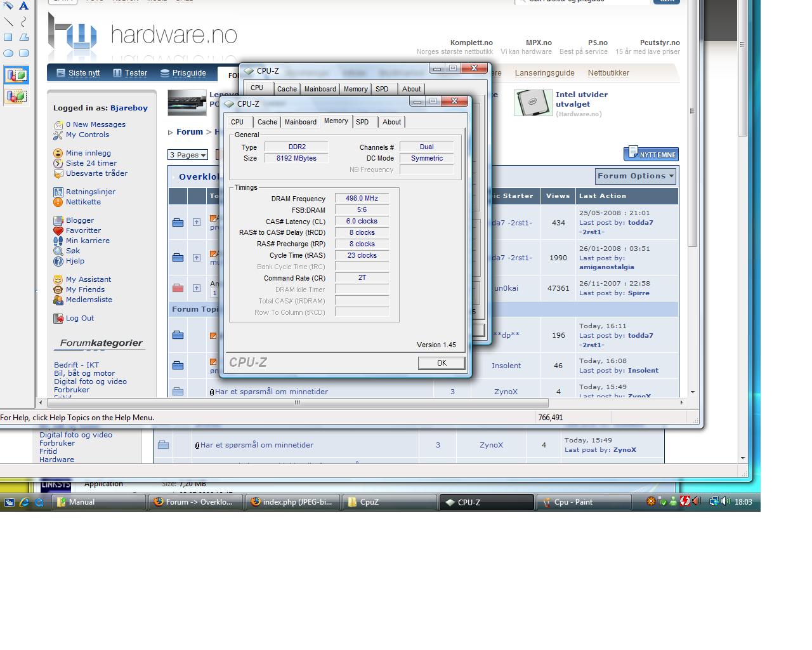Viewport: 812px width, 650px height.
Task: Open the Prisguide navigation item
Action: pos(183,73)
